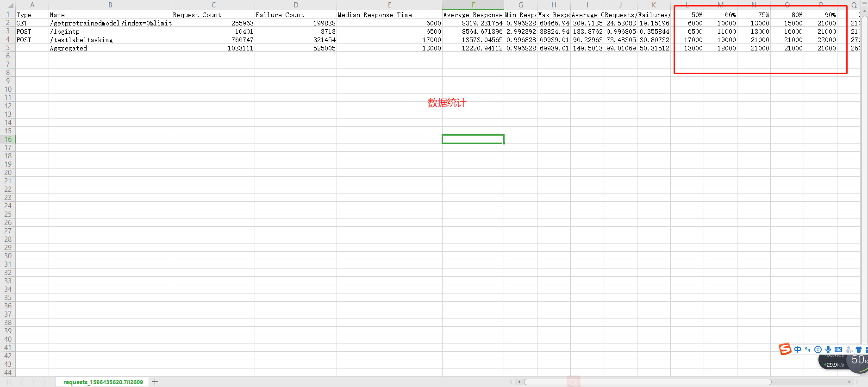868x387 pixels.
Task: Go to previous sheet tab arrow
Action: coord(21,382)
